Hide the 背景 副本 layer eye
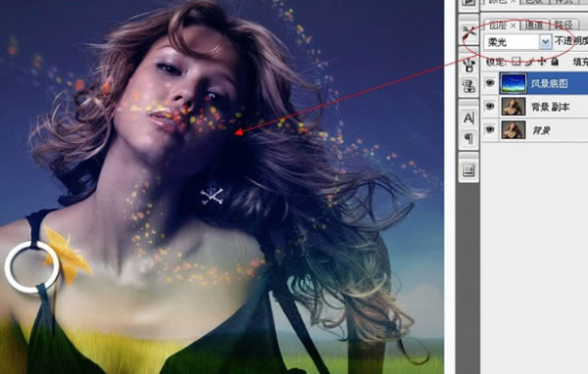Viewport: 588px width, 374px height. (490, 107)
